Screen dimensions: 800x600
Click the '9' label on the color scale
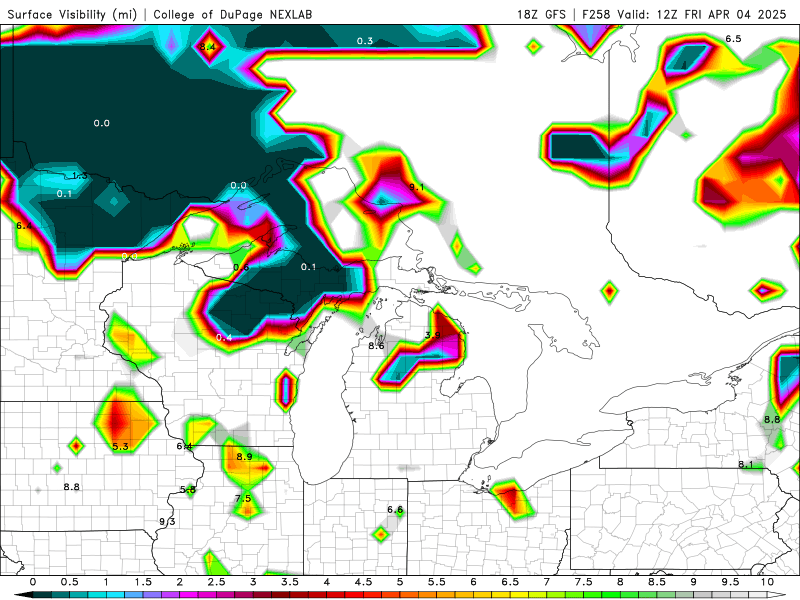693,582
